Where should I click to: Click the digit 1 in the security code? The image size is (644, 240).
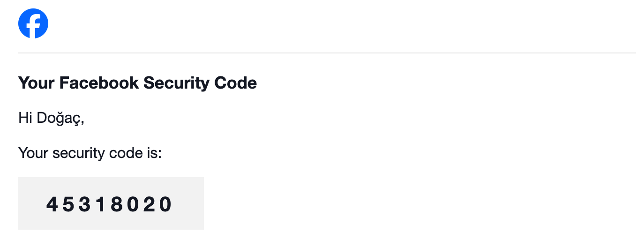(x=100, y=204)
